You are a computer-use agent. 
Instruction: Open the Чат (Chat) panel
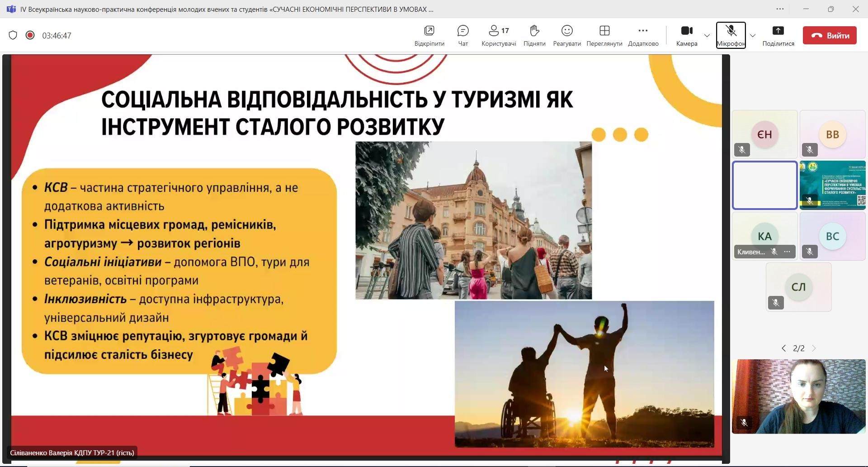[462, 35]
